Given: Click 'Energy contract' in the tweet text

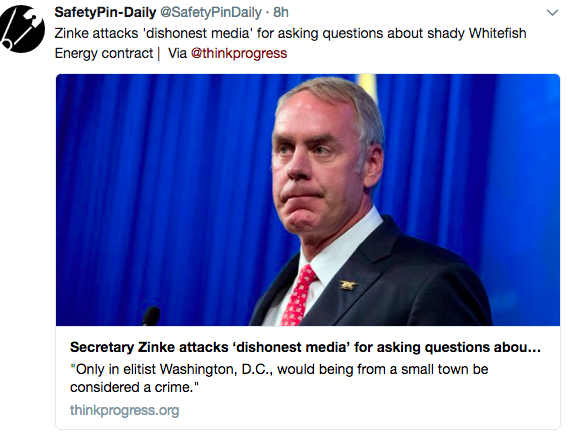Looking at the screenshot, I should (104, 53).
